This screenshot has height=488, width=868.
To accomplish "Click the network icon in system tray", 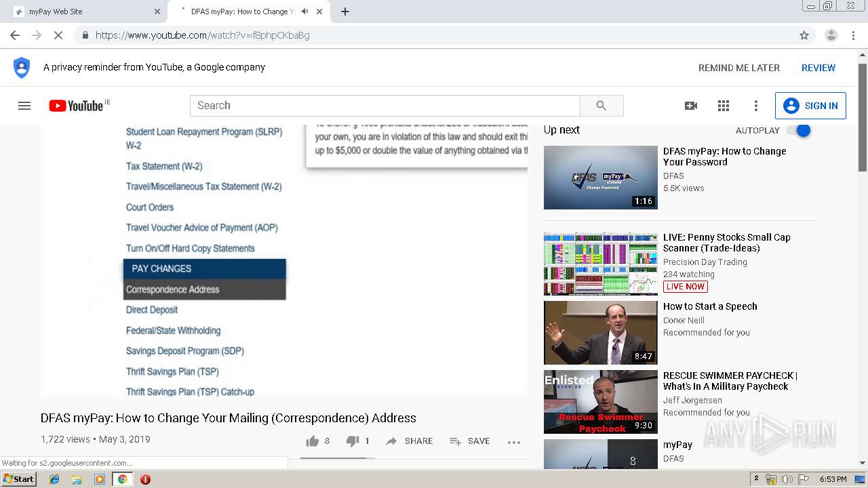I will [771, 479].
